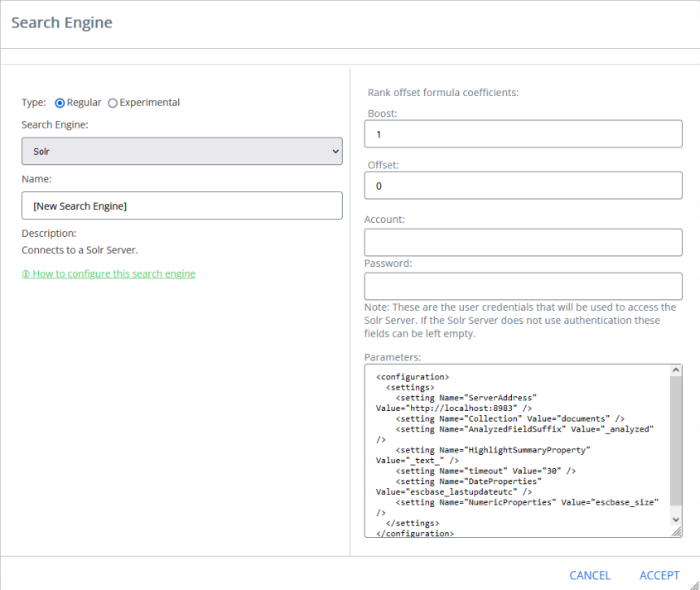Click the info icon before the help link
Screen dimensions: 700x590
(x=26, y=273)
